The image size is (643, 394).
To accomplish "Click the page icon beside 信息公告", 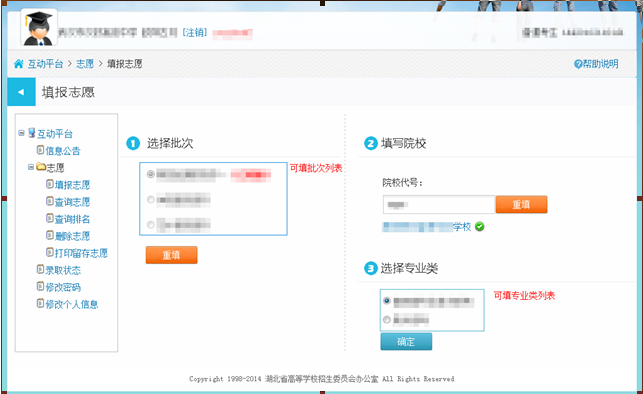I will coord(40,150).
